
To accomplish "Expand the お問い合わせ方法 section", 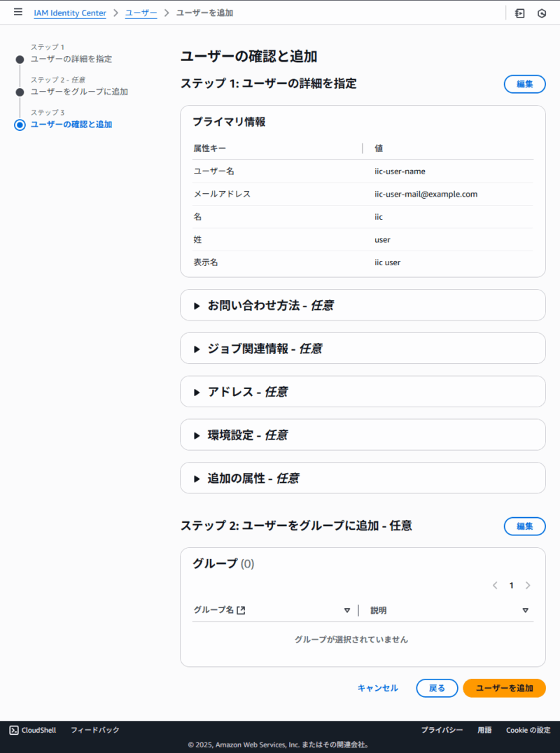I will 363,305.
